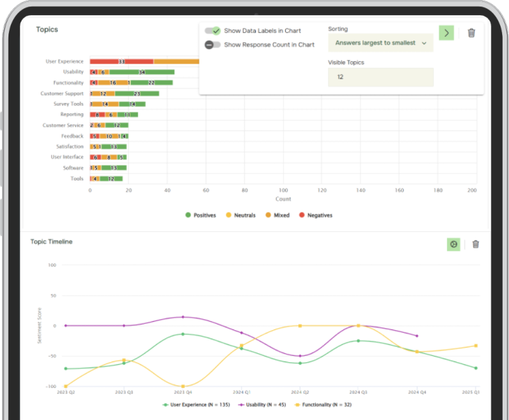Toggle Positives legend item

[201, 215]
